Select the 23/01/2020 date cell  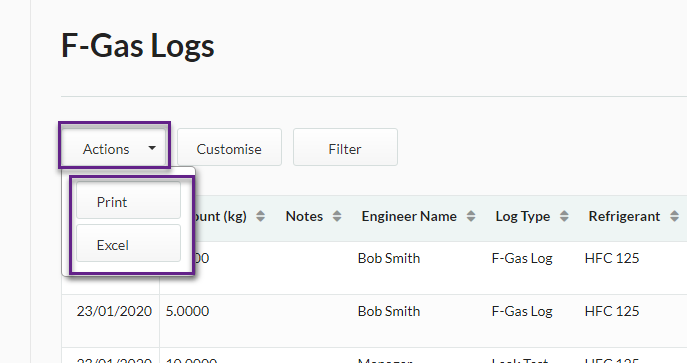point(114,311)
